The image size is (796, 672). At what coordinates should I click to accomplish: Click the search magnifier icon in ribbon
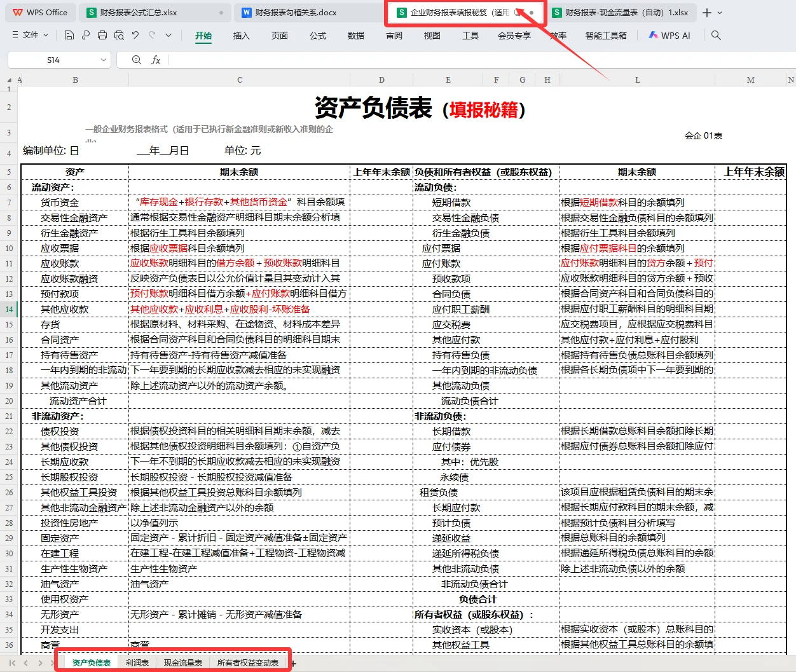[716, 36]
